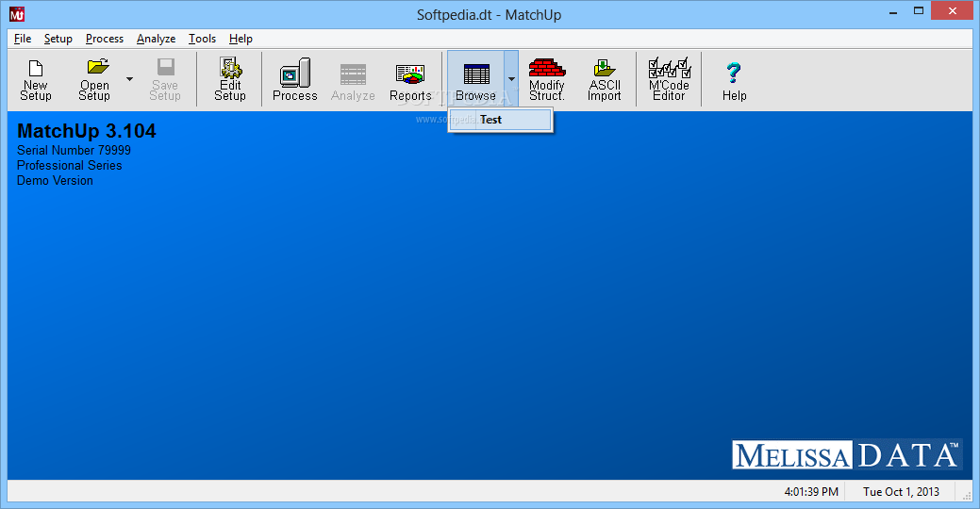
Task: Click the 4:01:39 PM status bar time
Action: point(811,492)
